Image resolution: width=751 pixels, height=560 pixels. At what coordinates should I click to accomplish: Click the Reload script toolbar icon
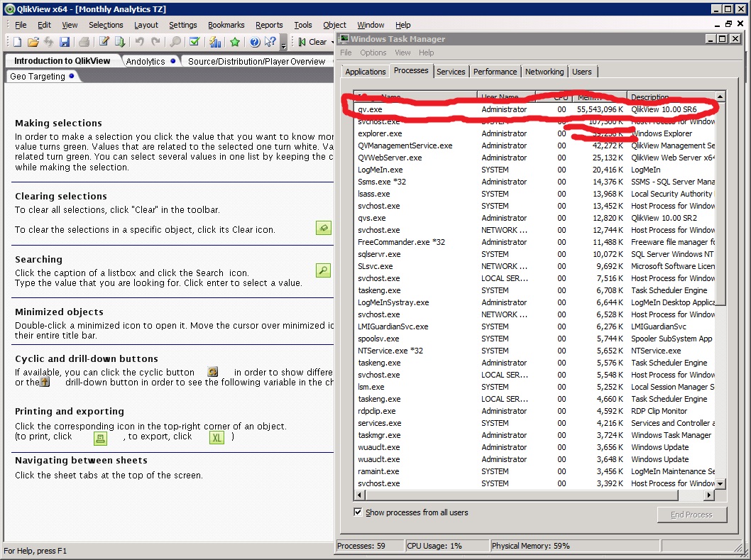pyautogui.click(x=120, y=43)
